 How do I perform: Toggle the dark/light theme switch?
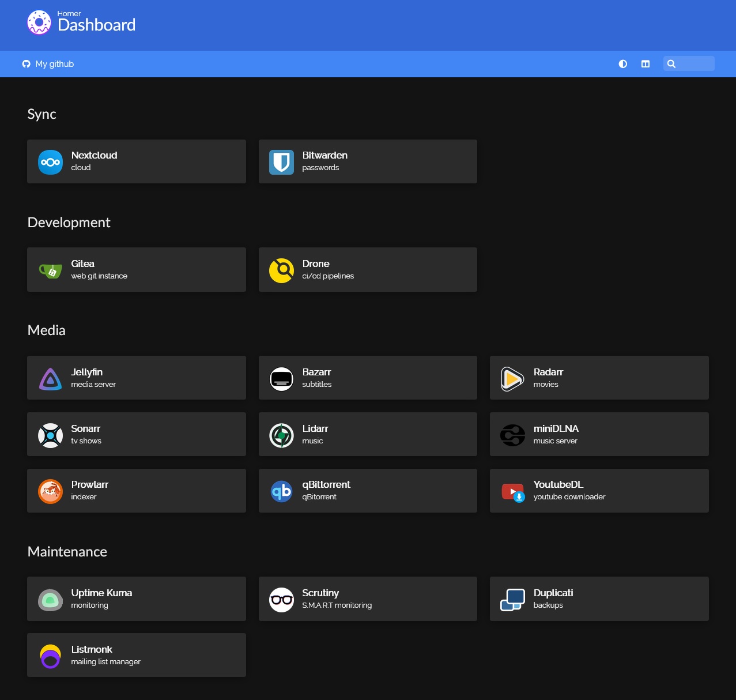(622, 64)
